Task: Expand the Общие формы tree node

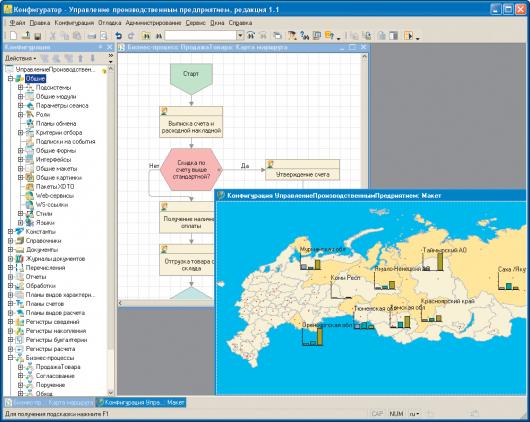Action: pos(21,150)
